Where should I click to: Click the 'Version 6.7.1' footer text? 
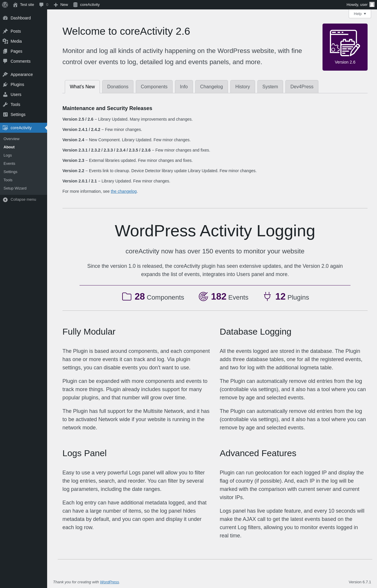(x=360, y=582)
